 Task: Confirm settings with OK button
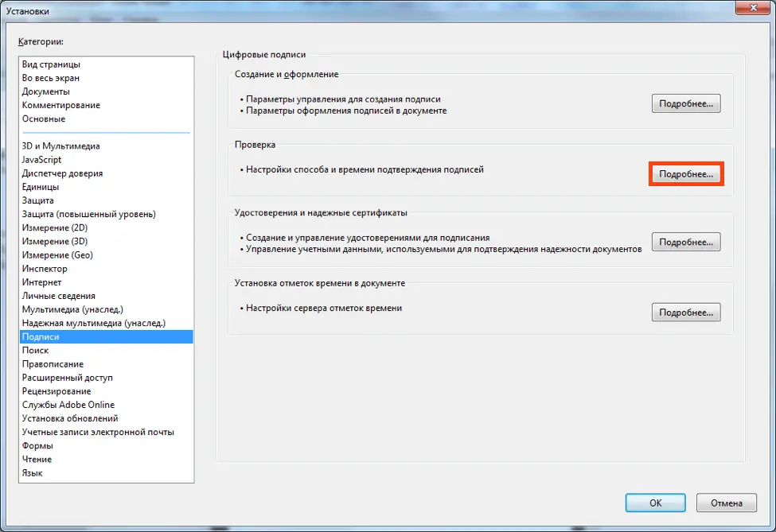(x=654, y=503)
